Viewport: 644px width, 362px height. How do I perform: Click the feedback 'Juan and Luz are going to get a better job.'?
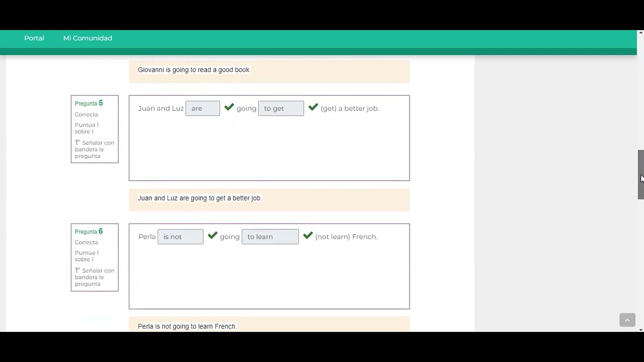click(200, 198)
